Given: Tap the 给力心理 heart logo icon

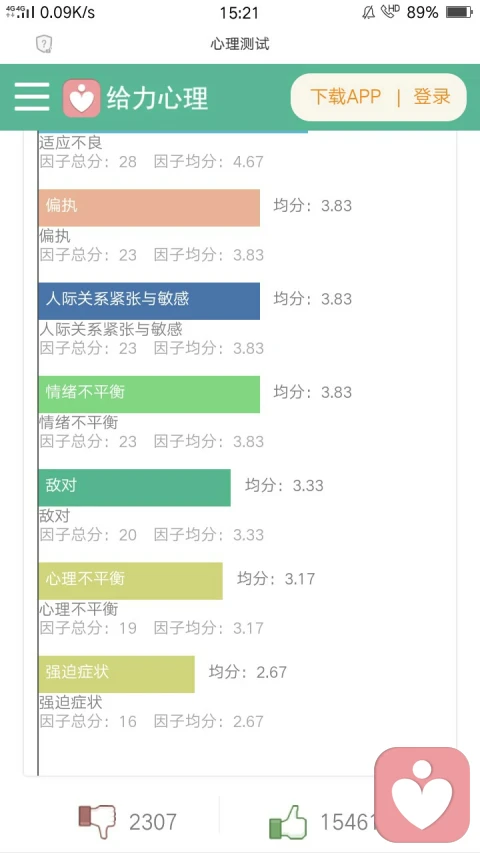Looking at the screenshot, I should coord(82,98).
